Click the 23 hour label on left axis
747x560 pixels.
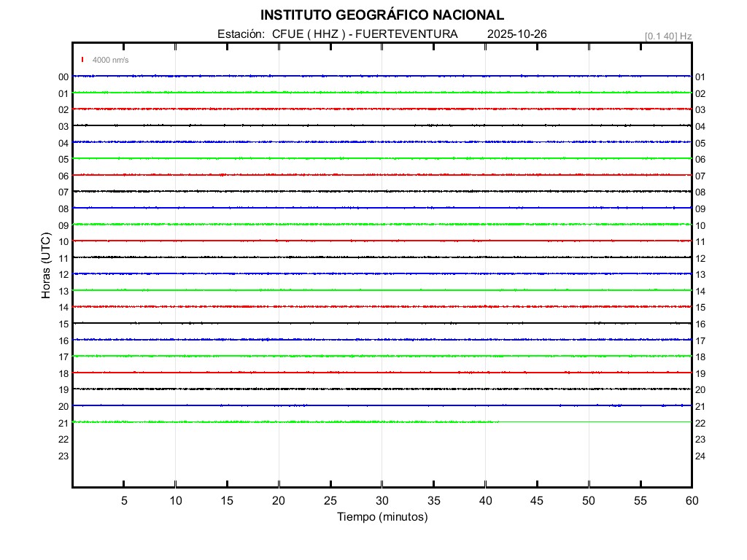click(63, 456)
